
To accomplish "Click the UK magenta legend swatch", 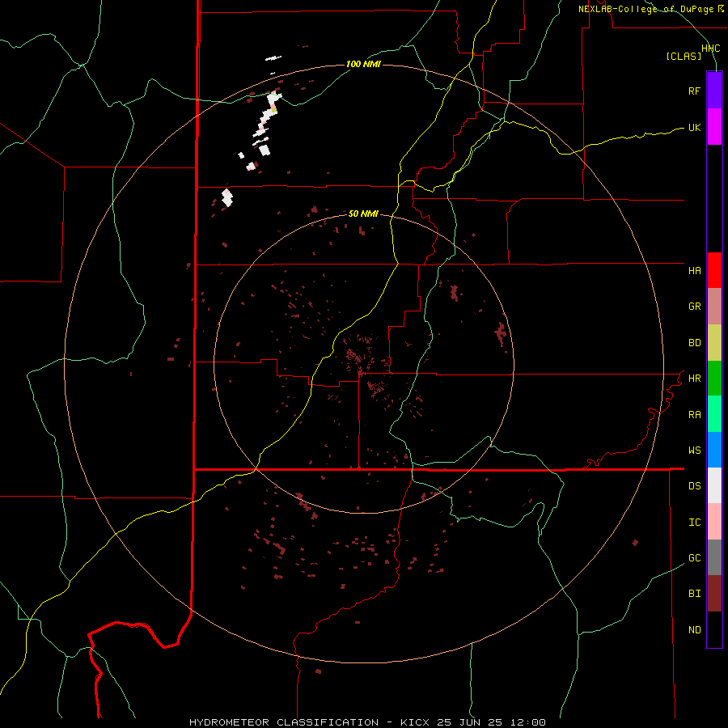I will tap(714, 127).
